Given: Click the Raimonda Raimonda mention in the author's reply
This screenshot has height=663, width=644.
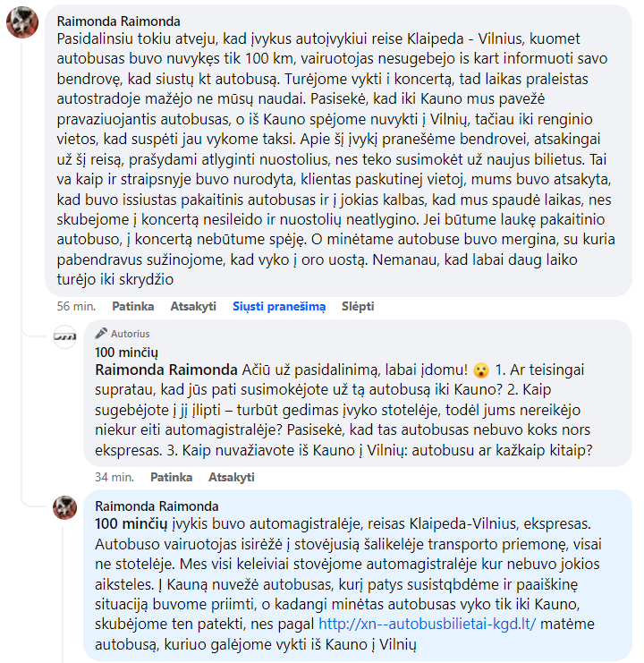Looking at the screenshot, I should pyautogui.click(x=167, y=370).
